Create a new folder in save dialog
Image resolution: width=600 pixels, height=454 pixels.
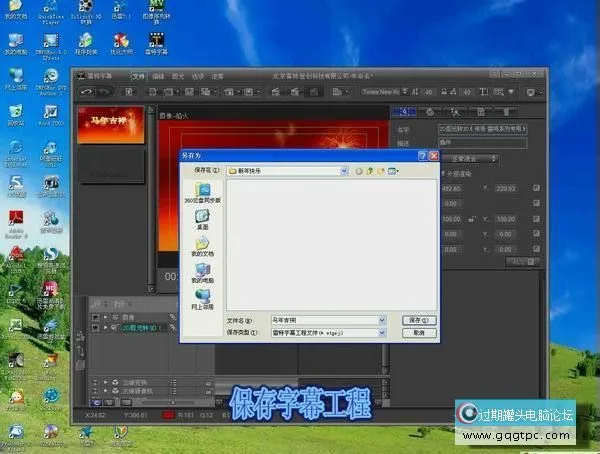pyautogui.click(x=381, y=171)
